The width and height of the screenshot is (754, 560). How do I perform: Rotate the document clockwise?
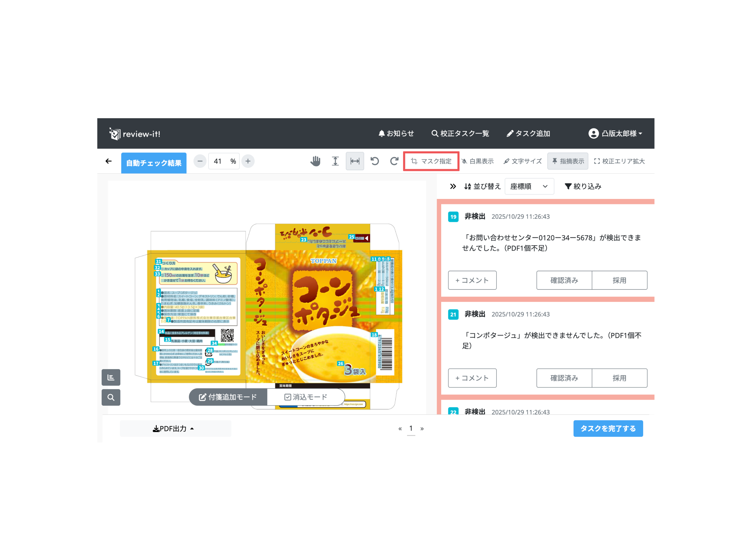tap(394, 161)
